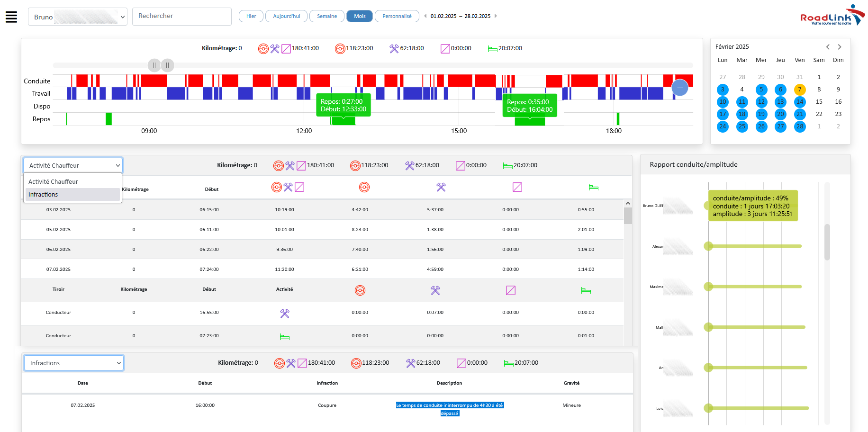Click the RoadLink logo
The image size is (868, 432).
click(x=832, y=16)
